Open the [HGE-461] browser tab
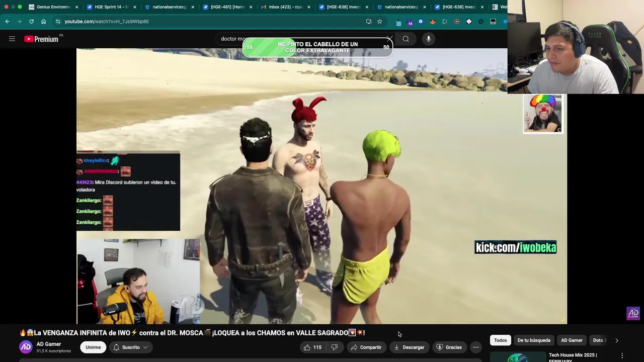Viewport: 644px width, 362px height. (227, 7)
